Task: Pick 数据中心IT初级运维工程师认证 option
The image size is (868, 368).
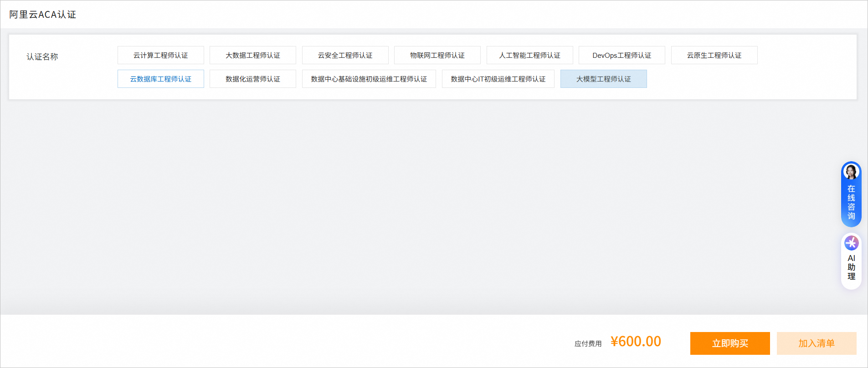Action: point(498,79)
